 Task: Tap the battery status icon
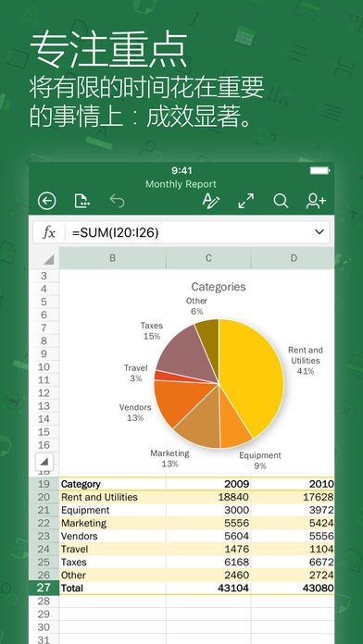[319, 170]
